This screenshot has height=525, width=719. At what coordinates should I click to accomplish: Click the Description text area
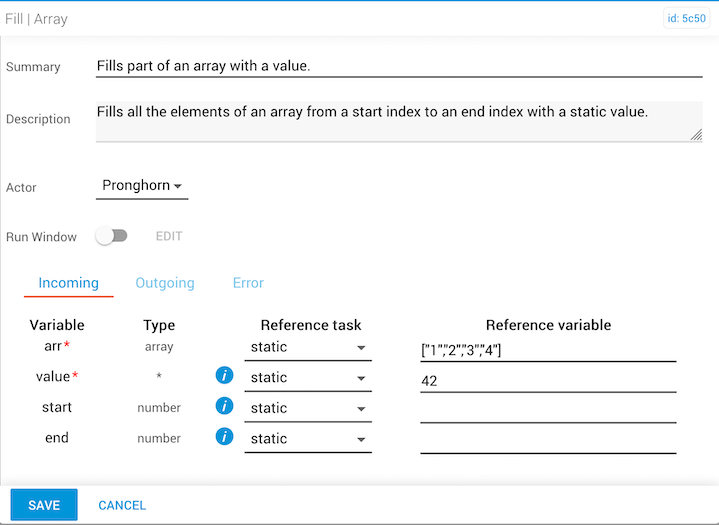[398, 120]
